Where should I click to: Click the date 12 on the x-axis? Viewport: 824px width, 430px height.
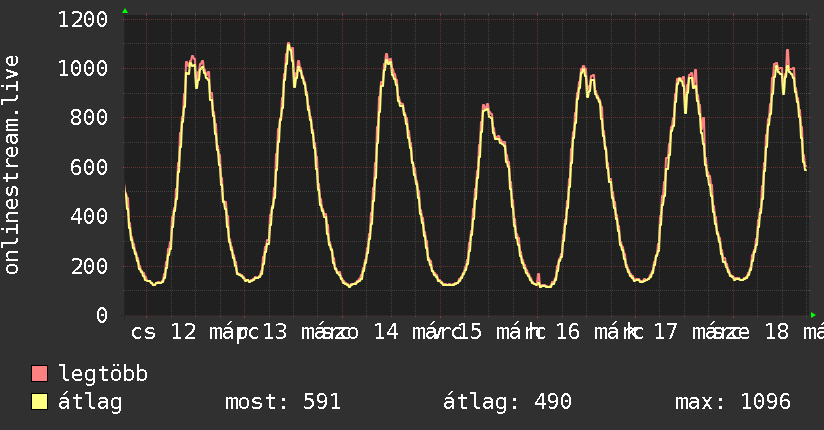[x=184, y=332]
